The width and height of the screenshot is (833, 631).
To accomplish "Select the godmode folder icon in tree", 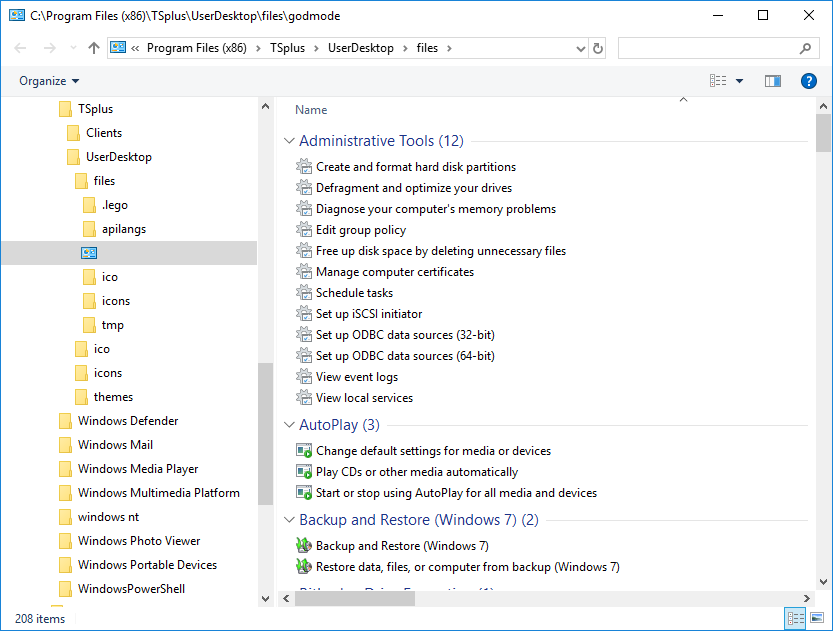I will tap(90, 253).
